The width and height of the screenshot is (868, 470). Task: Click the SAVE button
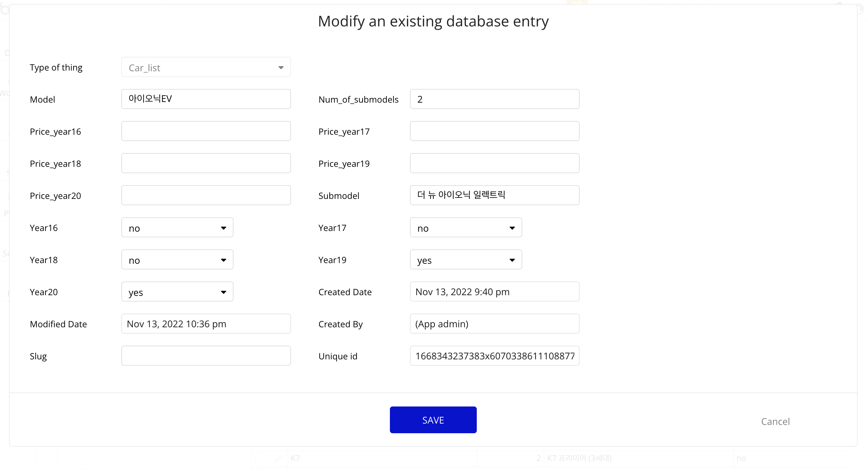pos(433,420)
